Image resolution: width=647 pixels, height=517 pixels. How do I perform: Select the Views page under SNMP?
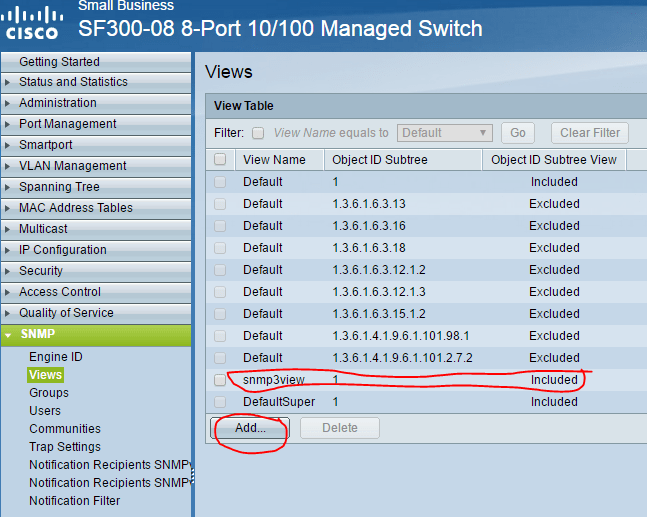click(x=45, y=375)
